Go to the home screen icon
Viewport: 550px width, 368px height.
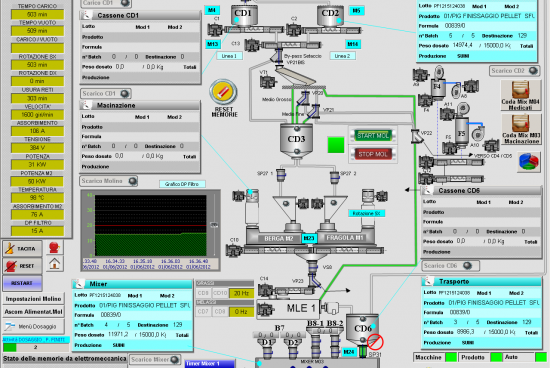54,264
